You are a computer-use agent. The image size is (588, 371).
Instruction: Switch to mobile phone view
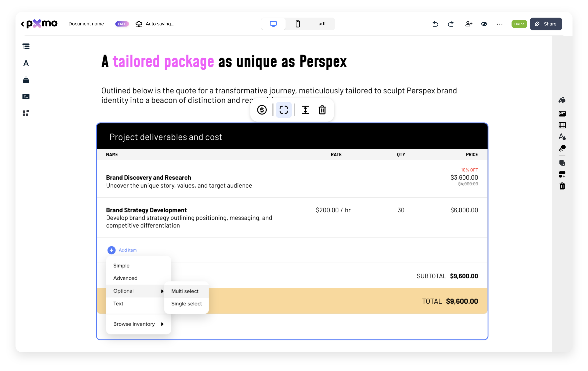tap(298, 24)
